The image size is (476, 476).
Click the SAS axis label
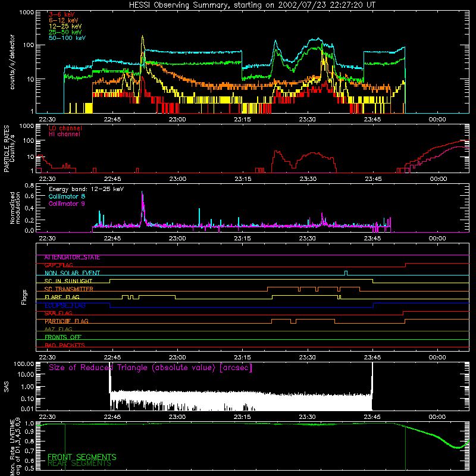pyautogui.click(x=7, y=386)
